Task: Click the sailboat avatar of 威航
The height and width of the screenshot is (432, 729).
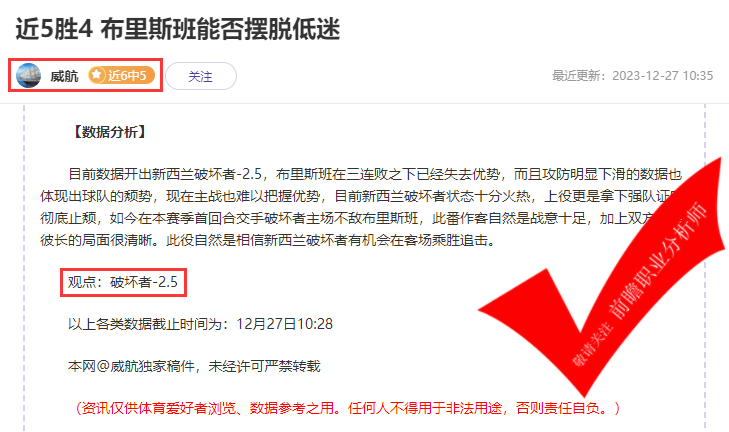Action: 28,75
